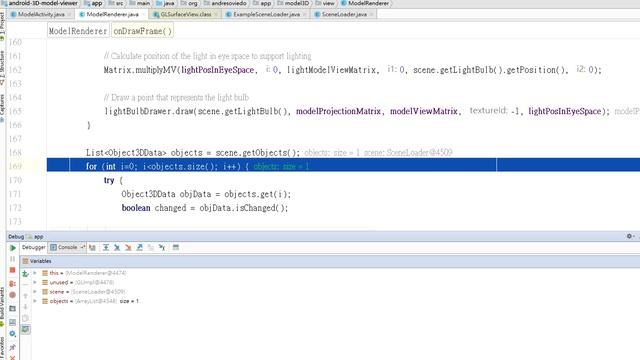Click the highlighted for-loop execution line
This screenshot has height=360, width=640.
pyautogui.click(x=343, y=166)
